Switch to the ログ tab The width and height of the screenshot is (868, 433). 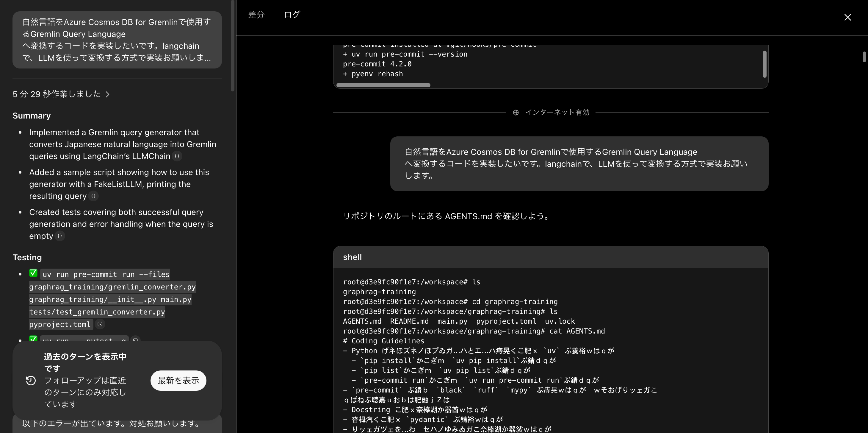292,15
